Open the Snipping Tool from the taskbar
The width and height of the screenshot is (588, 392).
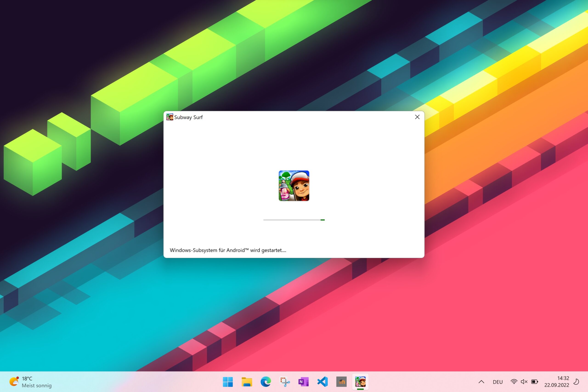tap(285, 382)
